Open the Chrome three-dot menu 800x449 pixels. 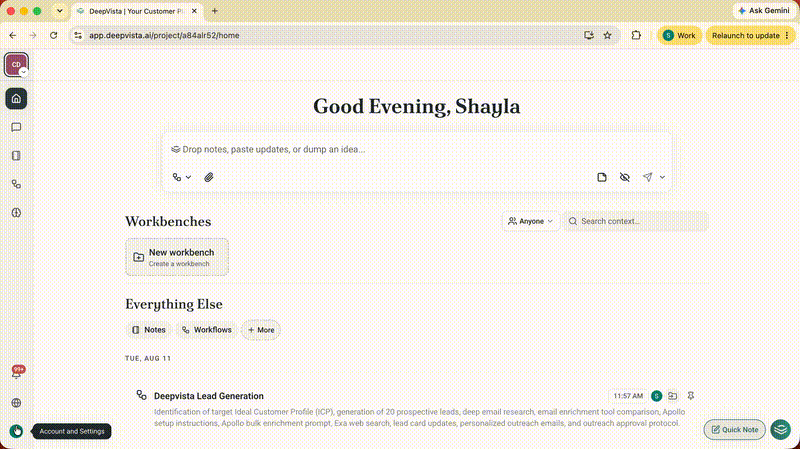[x=787, y=35]
